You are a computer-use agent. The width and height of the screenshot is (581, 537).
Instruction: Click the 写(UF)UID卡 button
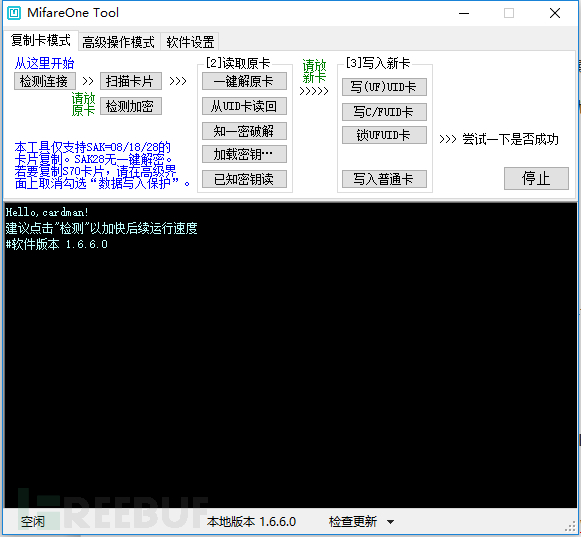384,87
